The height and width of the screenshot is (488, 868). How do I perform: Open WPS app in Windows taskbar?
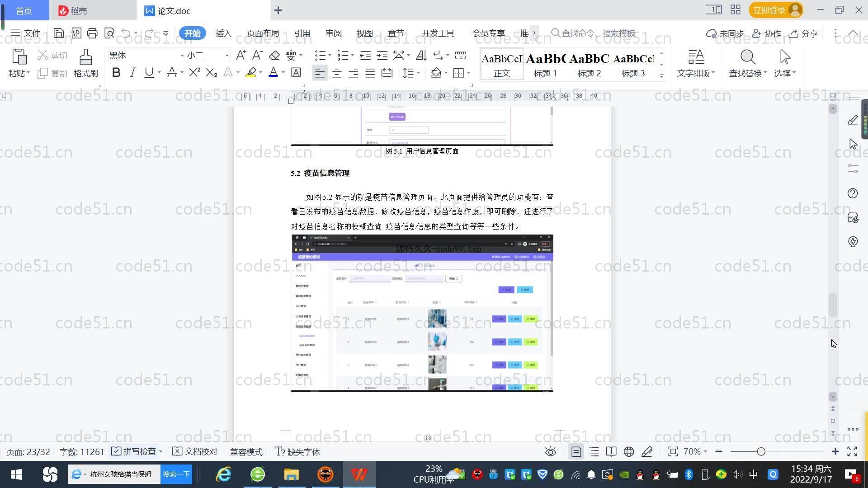coord(359,474)
